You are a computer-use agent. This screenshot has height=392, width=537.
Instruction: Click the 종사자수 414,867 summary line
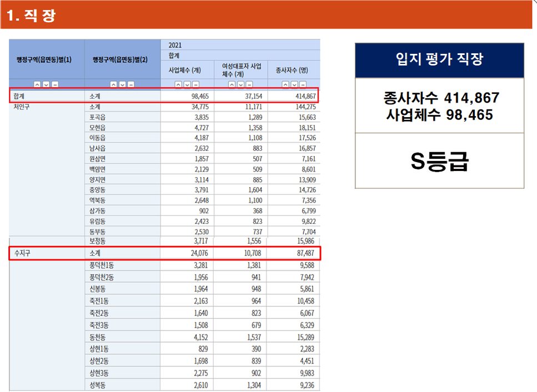pyautogui.click(x=441, y=98)
